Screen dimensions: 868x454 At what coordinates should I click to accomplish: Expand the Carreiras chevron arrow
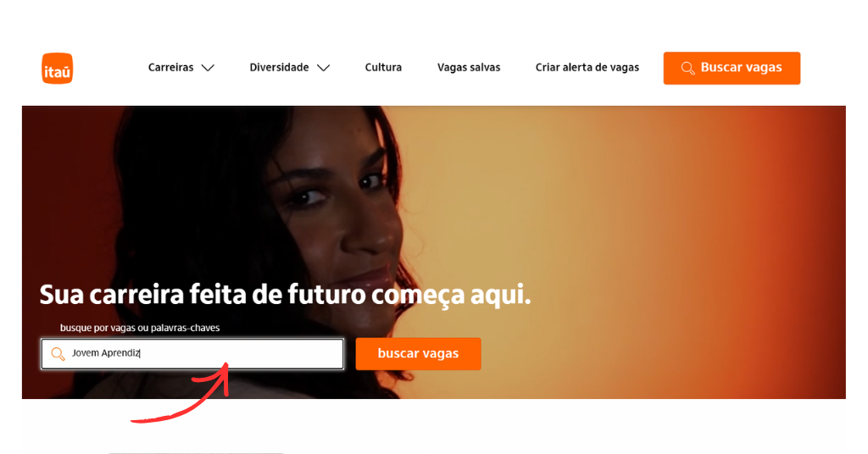click(208, 68)
